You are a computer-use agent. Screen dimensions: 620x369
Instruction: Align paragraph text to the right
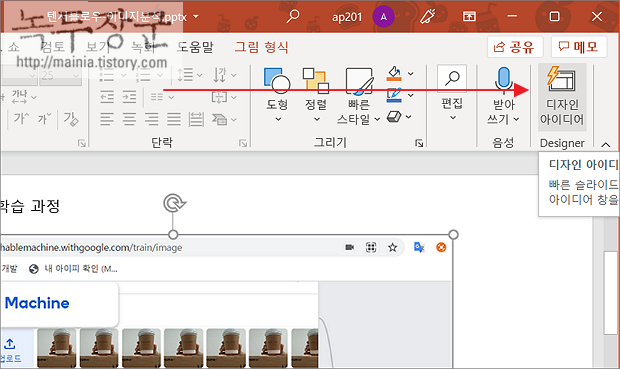[151, 119]
